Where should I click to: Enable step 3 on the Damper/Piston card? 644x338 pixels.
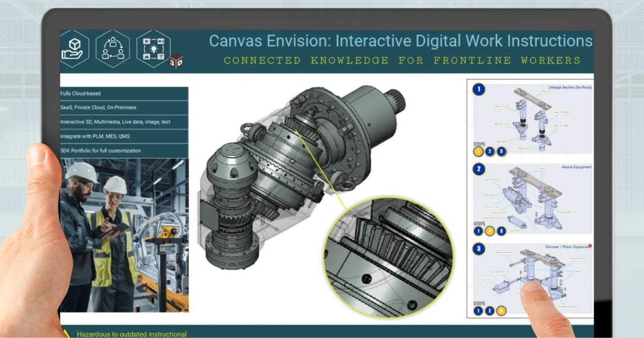click(502, 310)
